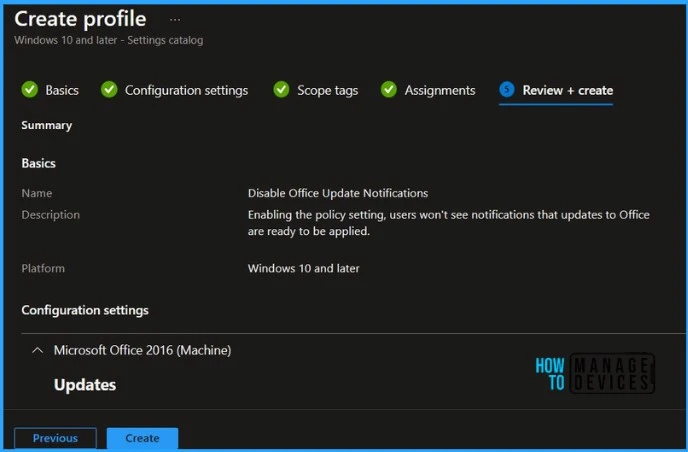This screenshot has height=452, width=688.
Task: Click the Updates heading
Action: (x=85, y=384)
